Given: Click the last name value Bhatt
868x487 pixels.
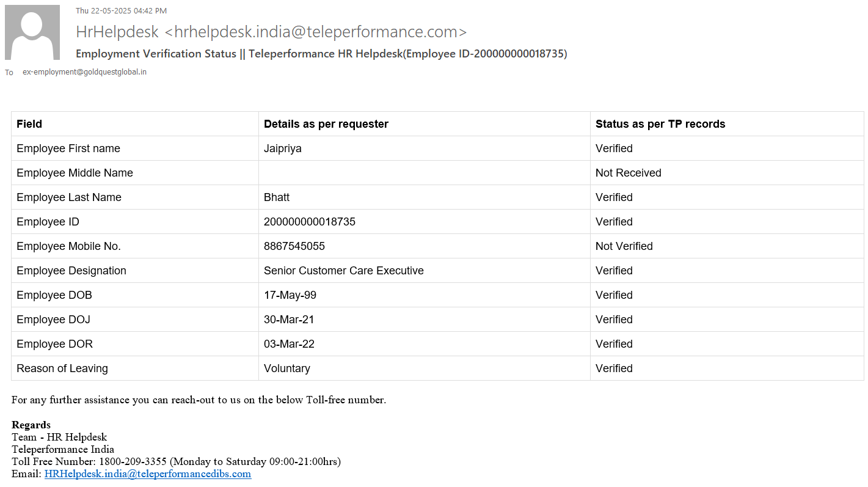Looking at the screenshot, I should tap(277, 197).
